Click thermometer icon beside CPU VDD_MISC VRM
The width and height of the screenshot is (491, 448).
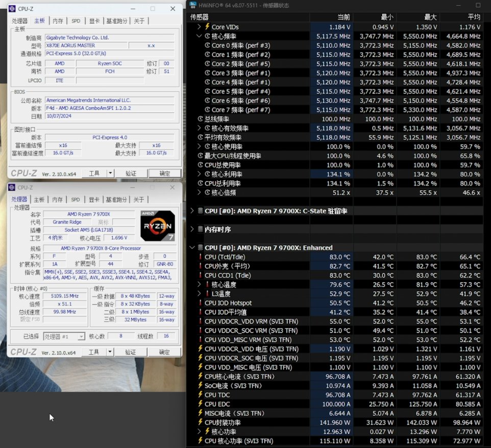201,340
